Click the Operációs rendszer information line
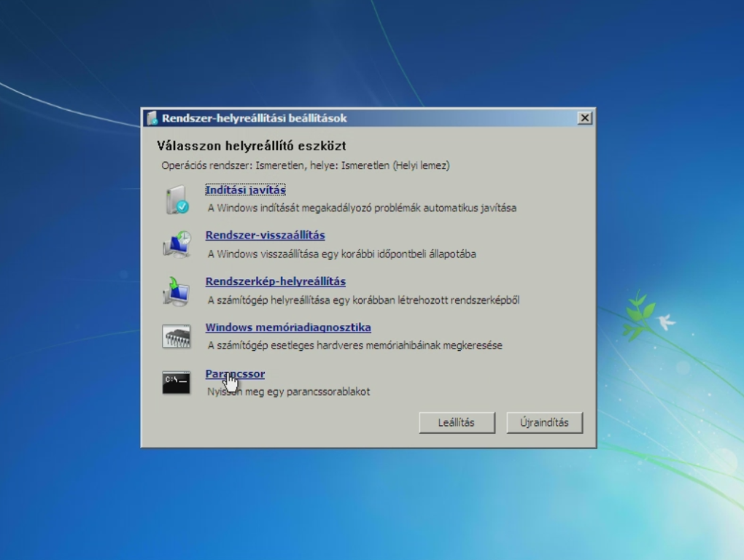The image size is (744, 560). point(305,166)
